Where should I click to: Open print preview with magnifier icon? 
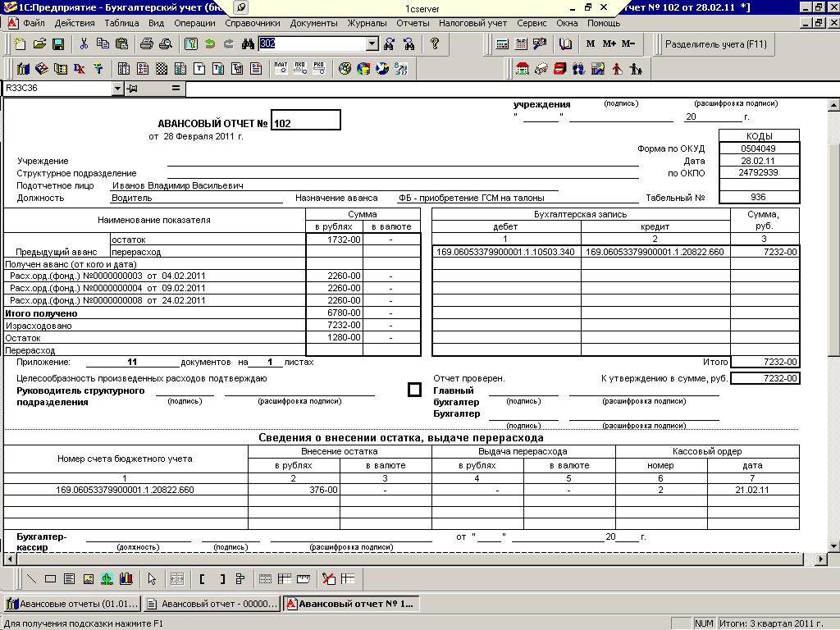165,44
